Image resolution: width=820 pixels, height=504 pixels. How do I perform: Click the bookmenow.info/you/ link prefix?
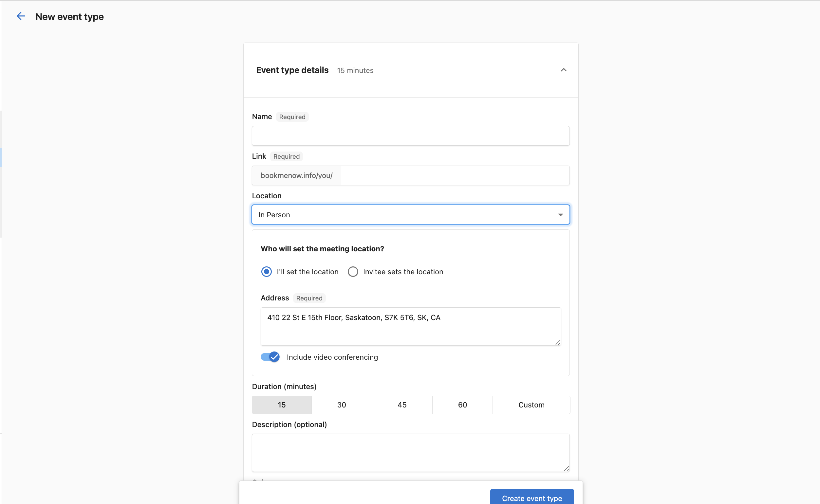click(x=296, y=176)
